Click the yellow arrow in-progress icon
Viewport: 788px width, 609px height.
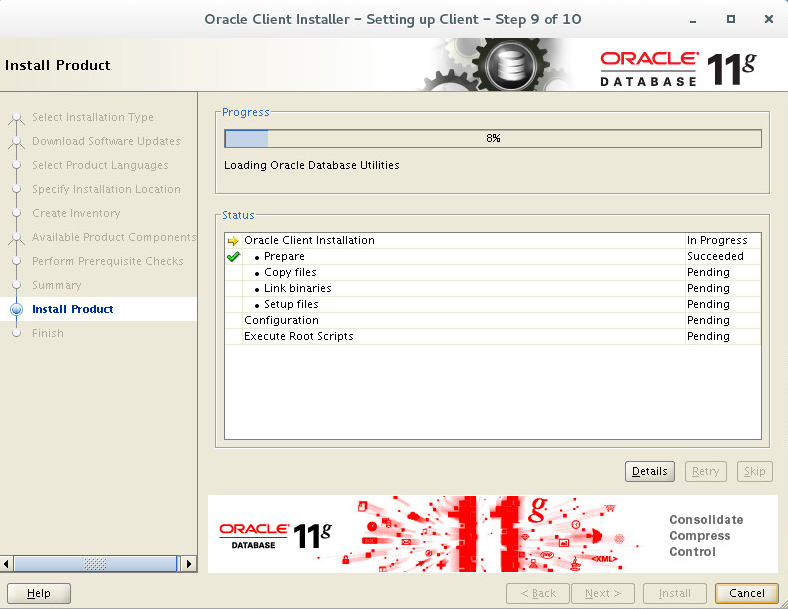pos(233,241)
